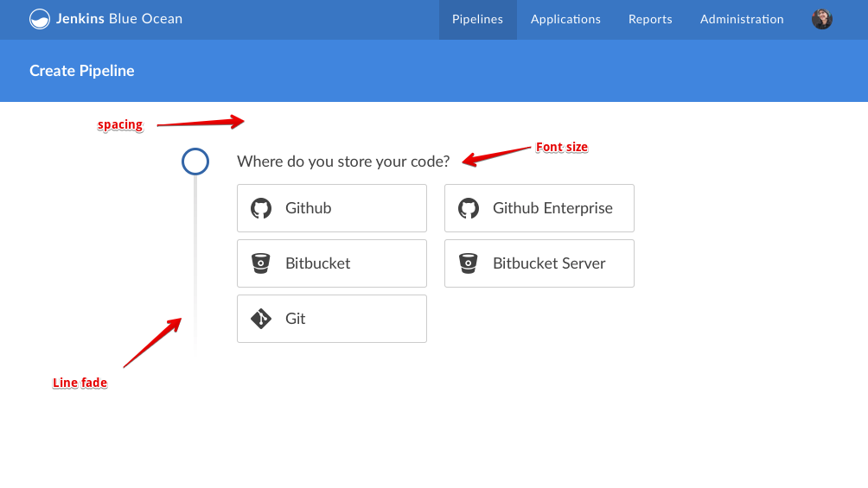The image size is (868, 488).
Task: Click the blue step circle indicator
Action: (195, 162)
